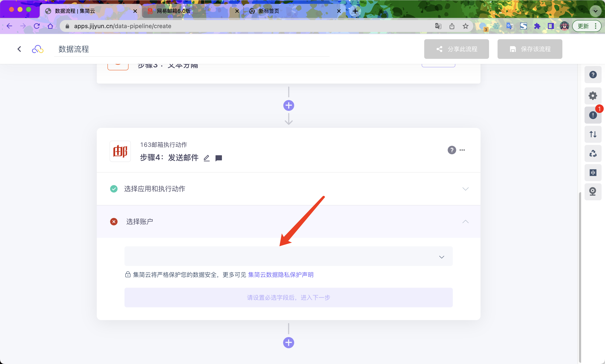
Task: Click the 保存该流程 button
Action: (530, 49)
